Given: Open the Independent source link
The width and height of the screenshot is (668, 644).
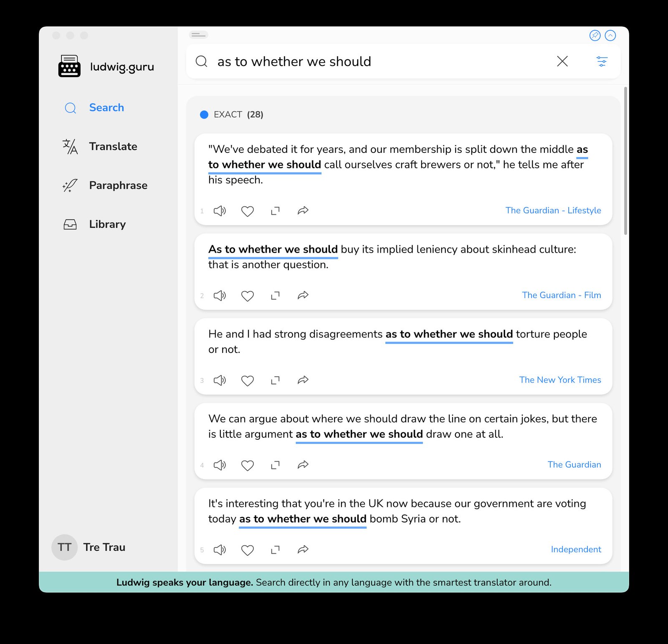Looking at the screenshot, I should coord(576,550).
